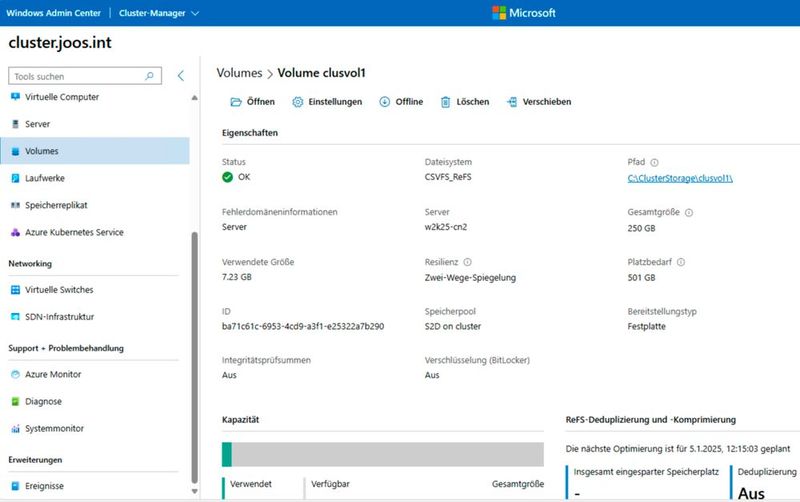Click the sidebar scroll down arrow
This screenshot has width=800, height=502.
point(194,491)
